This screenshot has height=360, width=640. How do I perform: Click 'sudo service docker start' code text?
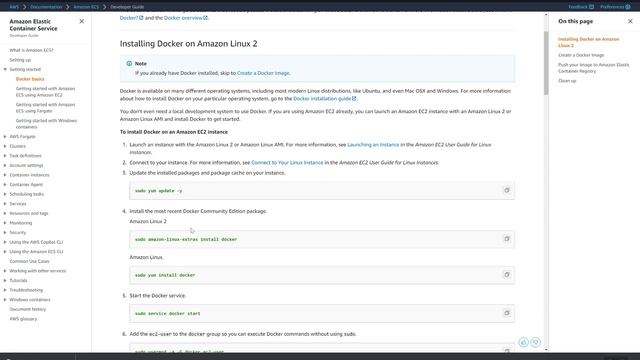coord(167,313)
